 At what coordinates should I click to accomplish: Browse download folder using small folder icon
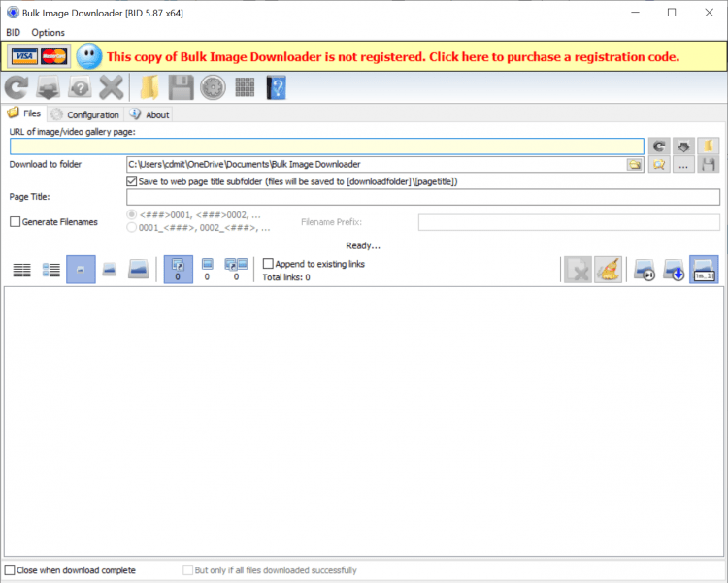634,164
